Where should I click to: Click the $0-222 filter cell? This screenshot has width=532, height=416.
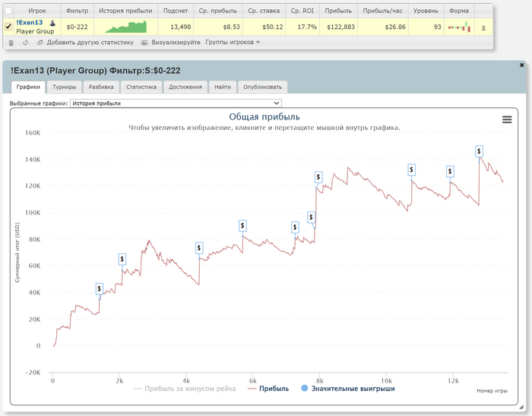tap(77, 27)
